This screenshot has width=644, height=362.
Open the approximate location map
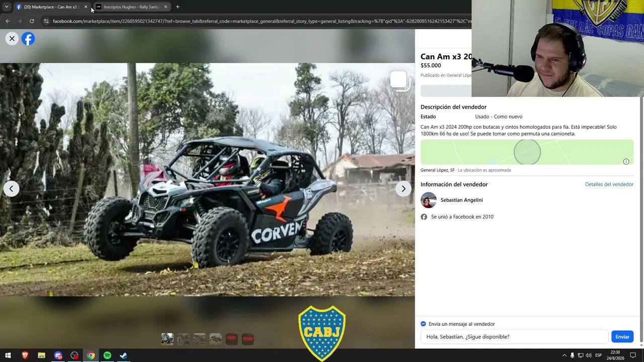pos(527,152)
